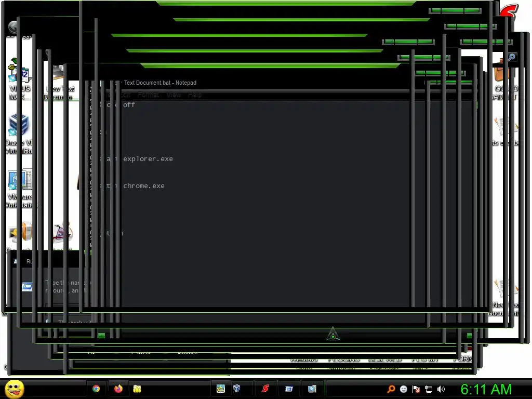Open the rightmost taskbar window item
This screenshot has height=399, width=532.
coord(312,389)
